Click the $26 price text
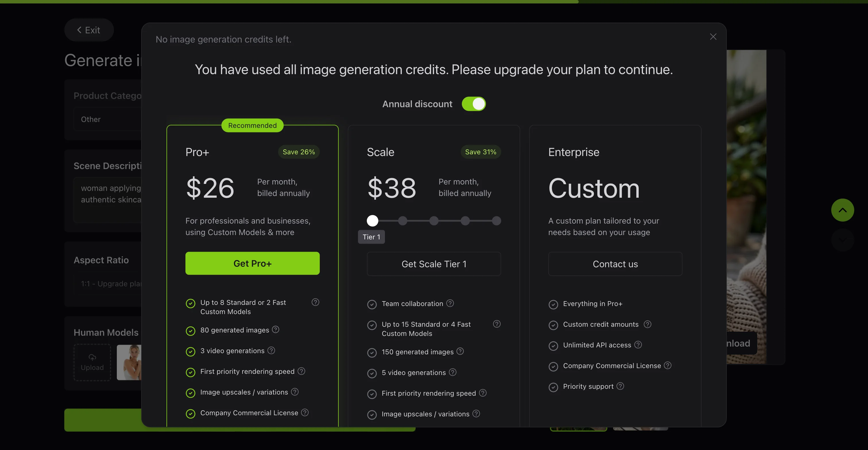 (210, 188)
